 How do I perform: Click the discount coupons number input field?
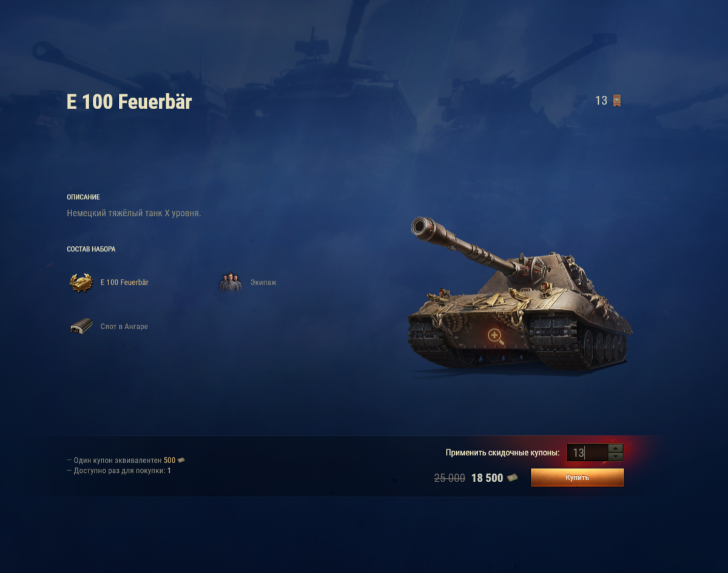pos(588,453)
